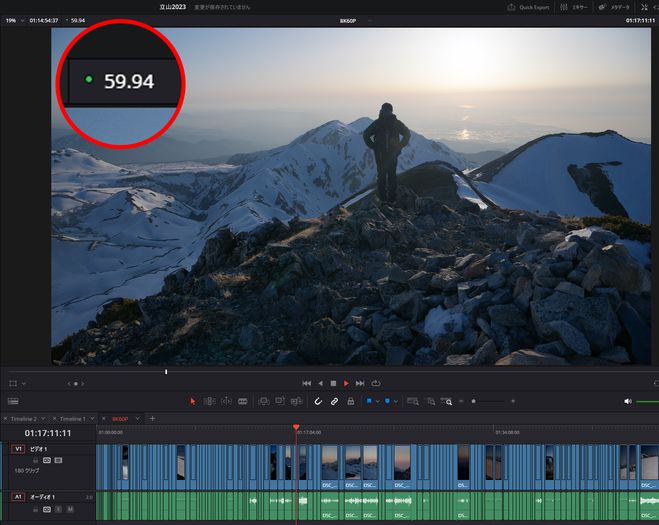
Task: Lock the Audio 1 track
Action: tap(35, 509)
